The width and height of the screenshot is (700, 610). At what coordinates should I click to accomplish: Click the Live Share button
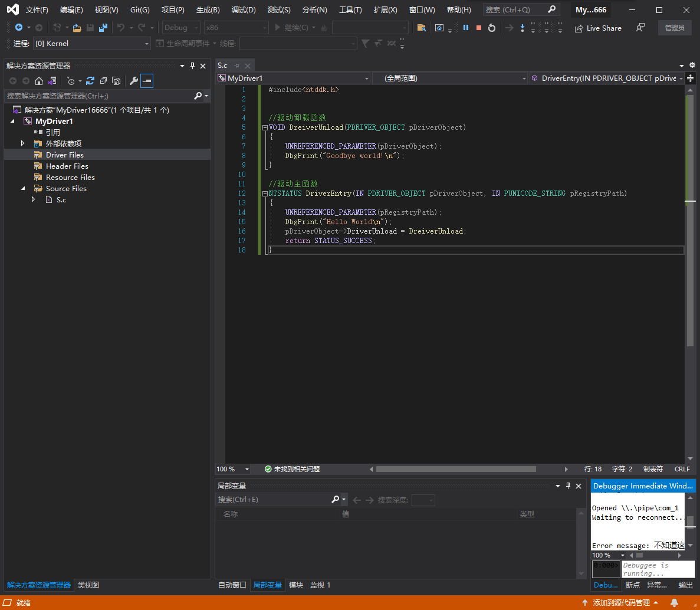pyautogui.click(x=598, y=28)
